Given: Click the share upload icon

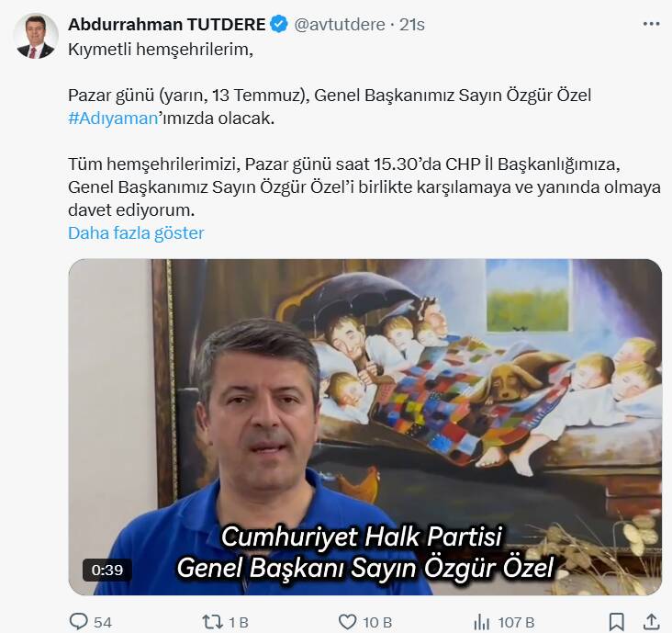Looking at the screenshot, I should pos(651,621).
